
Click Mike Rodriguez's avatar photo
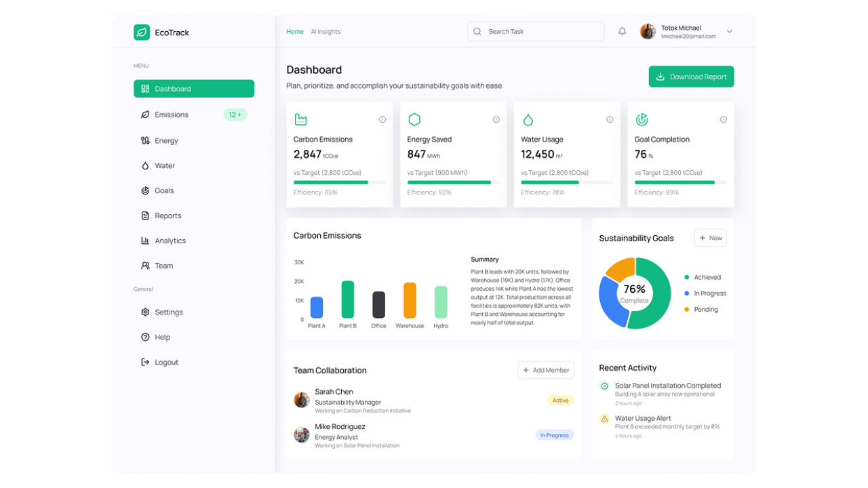302,434
